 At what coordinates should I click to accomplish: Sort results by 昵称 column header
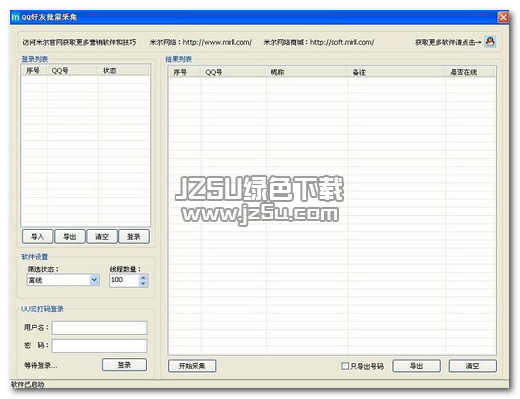click(x=306, y=72)
